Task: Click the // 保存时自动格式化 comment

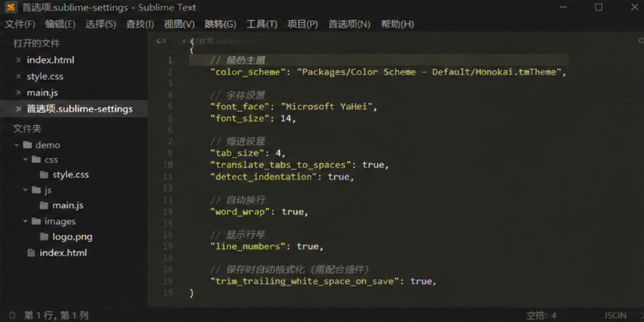Action: click(290, 270)
